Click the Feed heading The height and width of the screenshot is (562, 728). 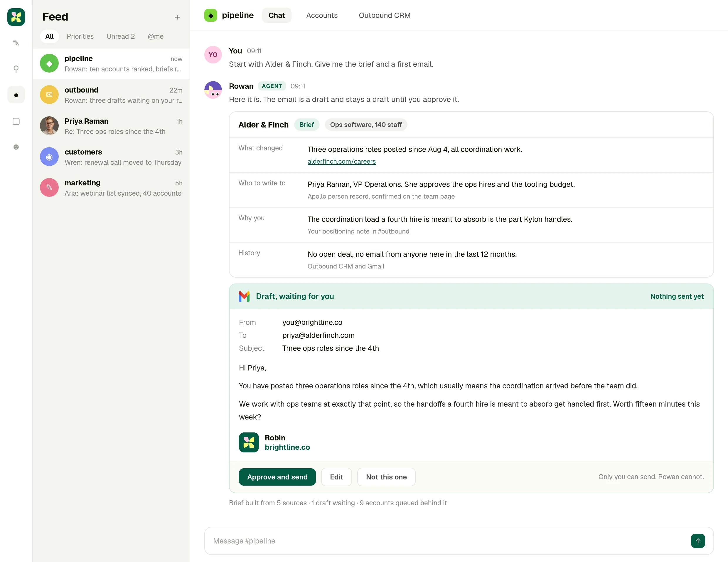55,17
